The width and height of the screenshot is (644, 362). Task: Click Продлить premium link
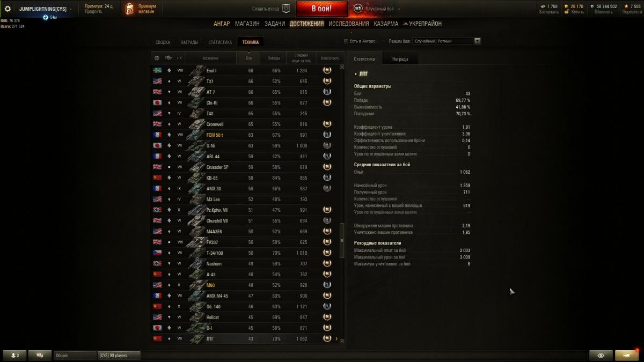pos(93,11)
